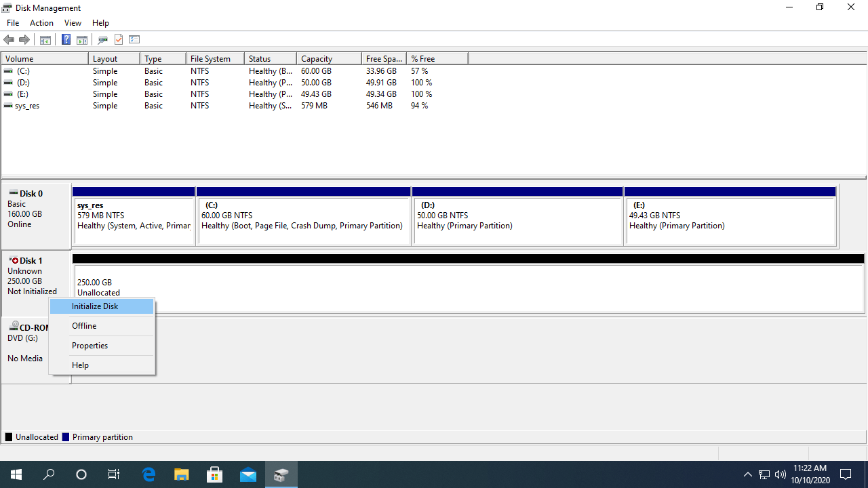
Task: Select the (C:) 60.00 GB partition block
Action: (x=303, y=221)
